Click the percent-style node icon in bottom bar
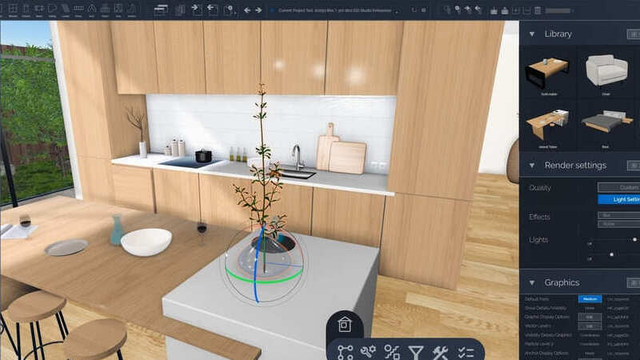 (392, 352)
